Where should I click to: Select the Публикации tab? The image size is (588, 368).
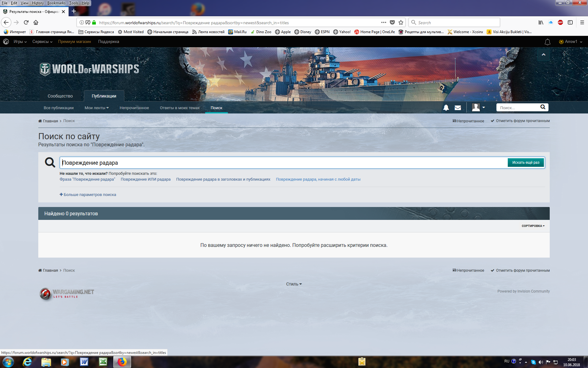click(104, 96)
